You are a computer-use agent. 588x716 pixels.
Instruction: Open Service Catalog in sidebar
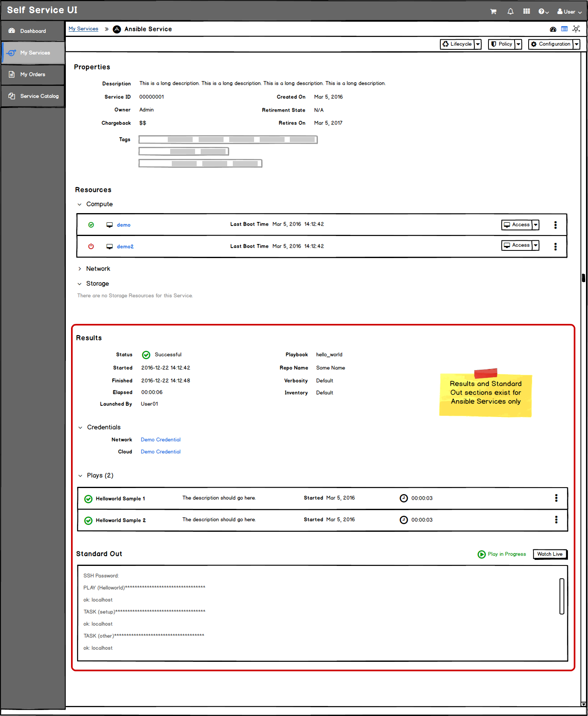(x=33, y=96)
